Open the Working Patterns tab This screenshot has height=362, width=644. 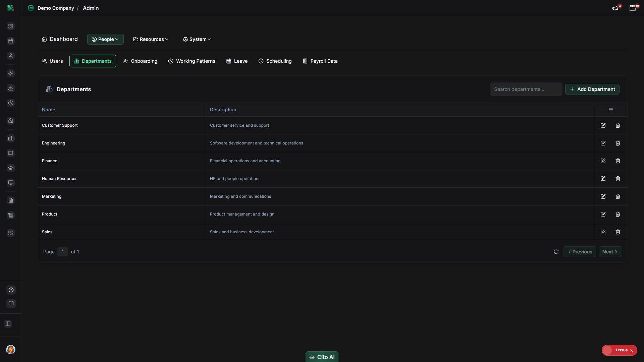tap(192, 61)
